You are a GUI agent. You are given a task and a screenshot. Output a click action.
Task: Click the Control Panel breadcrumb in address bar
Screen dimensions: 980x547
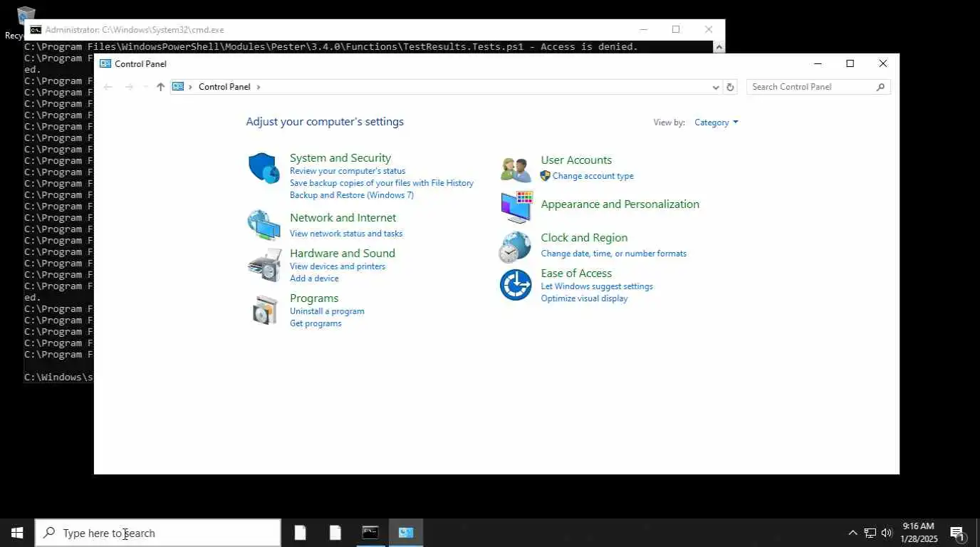pos(224,87)
